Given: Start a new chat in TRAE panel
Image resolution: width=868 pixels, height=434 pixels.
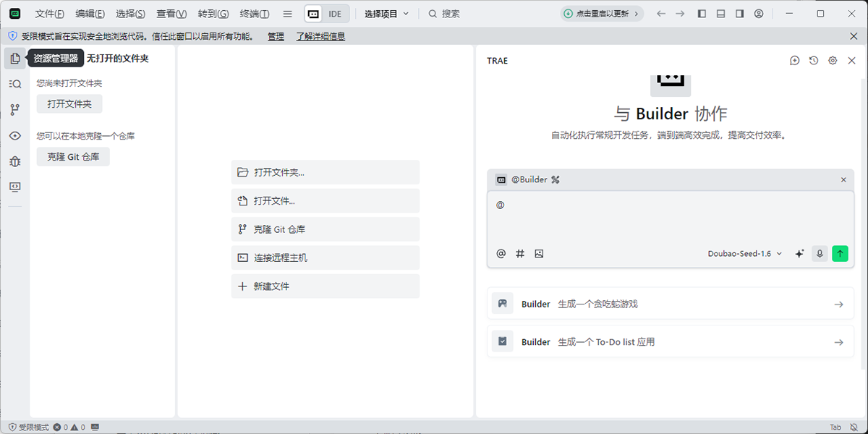Looking at the screenshot, I should (794, 61).
